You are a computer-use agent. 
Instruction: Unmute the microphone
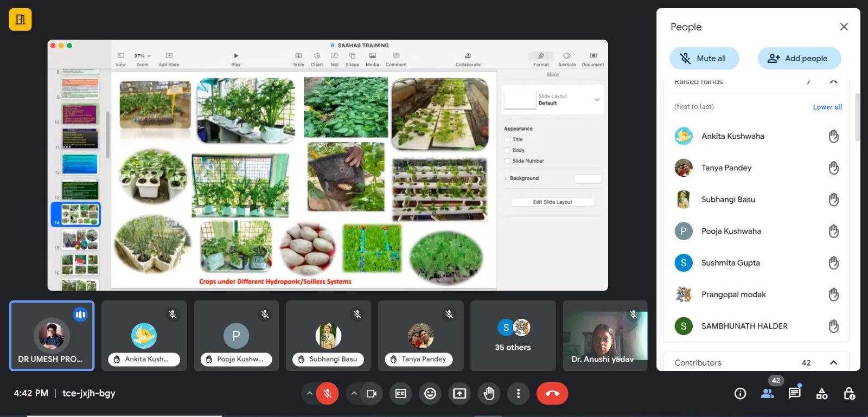pos(328,394)
